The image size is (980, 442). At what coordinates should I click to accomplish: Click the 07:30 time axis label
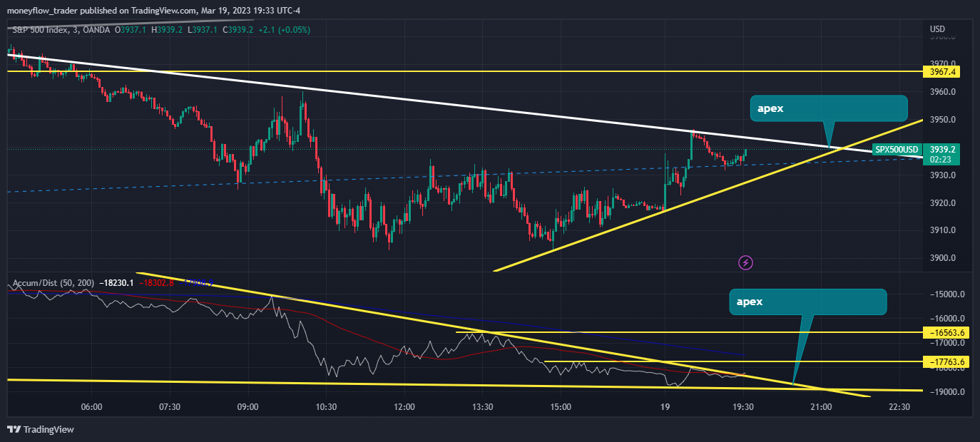click(x=170, y=407)
